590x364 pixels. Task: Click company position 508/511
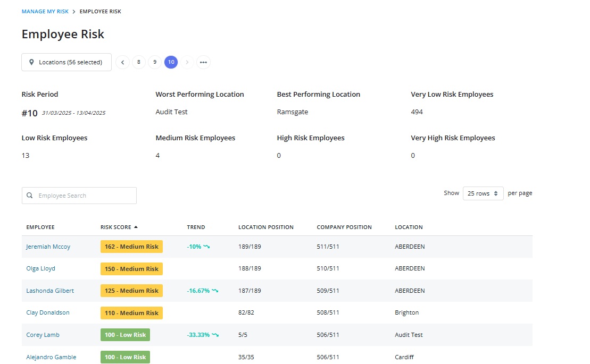(x=328, y=312)
